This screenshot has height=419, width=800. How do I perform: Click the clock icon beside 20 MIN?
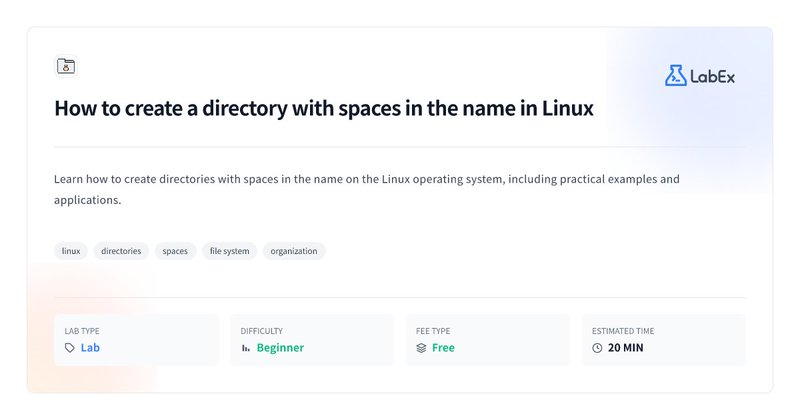pyautogui.click(x=597, y=348)
